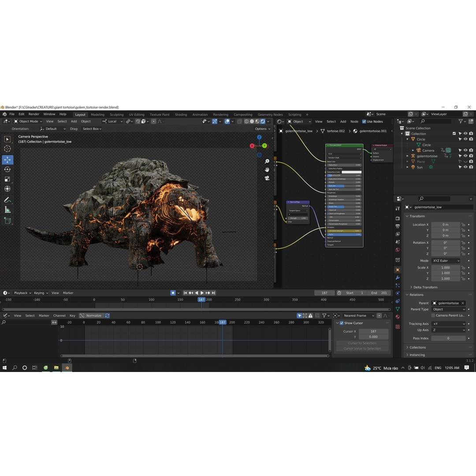Screen dimensions: 476x476
Task: Expand the golemtortoise tree item arrow
Action: [x=407, y=156]
